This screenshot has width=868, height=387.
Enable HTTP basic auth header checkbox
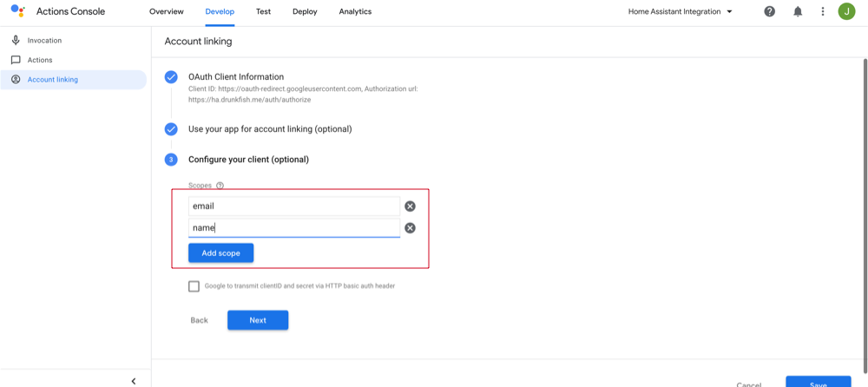click(194, 286)
